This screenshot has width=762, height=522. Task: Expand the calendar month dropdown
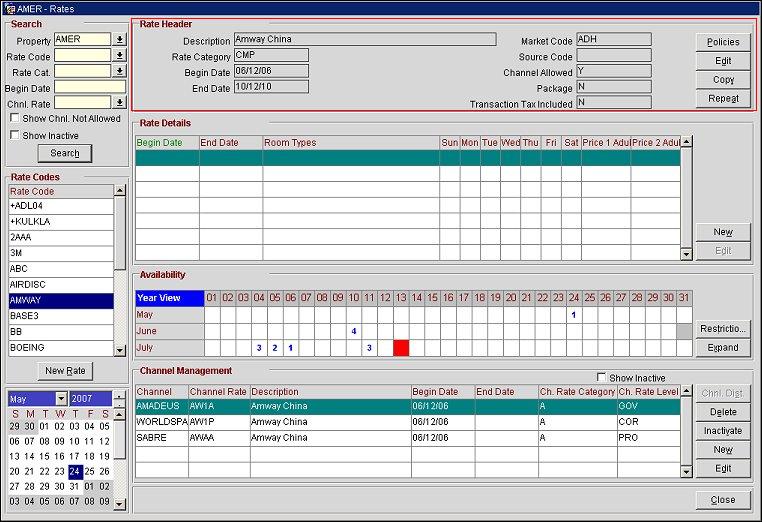[61, 398]
